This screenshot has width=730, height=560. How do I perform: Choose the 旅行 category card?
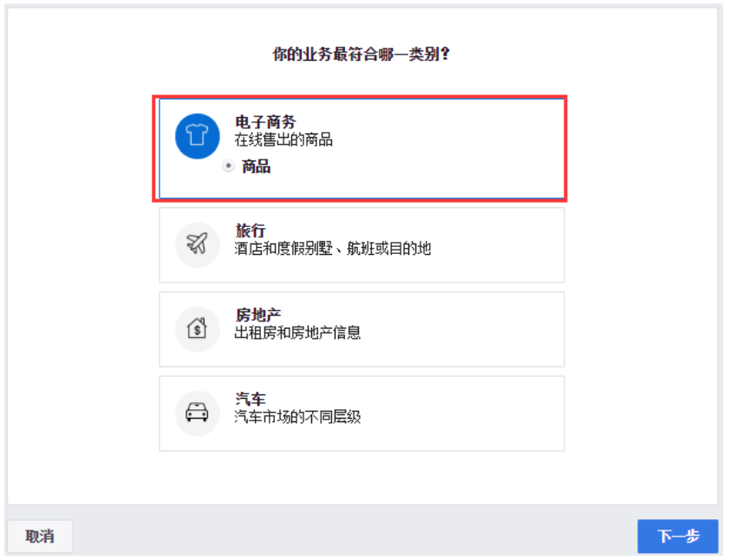[362, 245]
